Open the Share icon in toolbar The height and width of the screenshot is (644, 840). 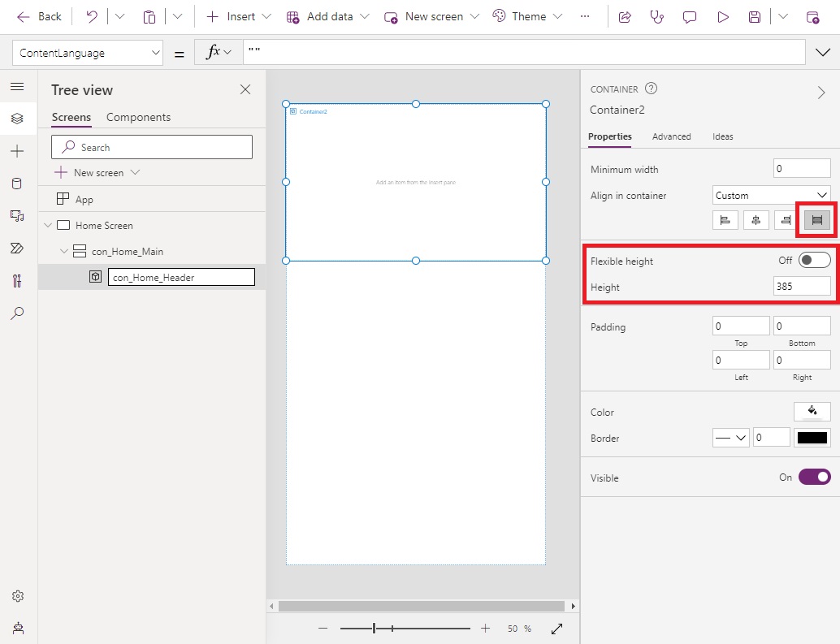[x=625, y=16]
